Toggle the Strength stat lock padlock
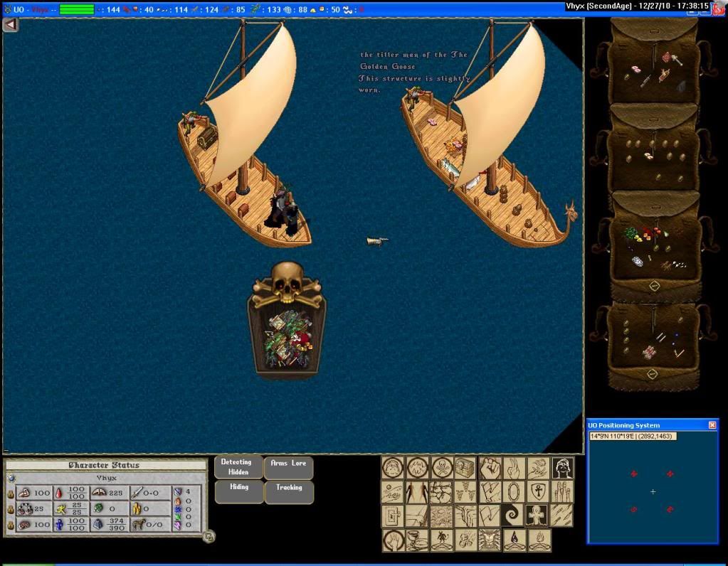Viewport: 728px width, 566px height. (x=11, y=494)
